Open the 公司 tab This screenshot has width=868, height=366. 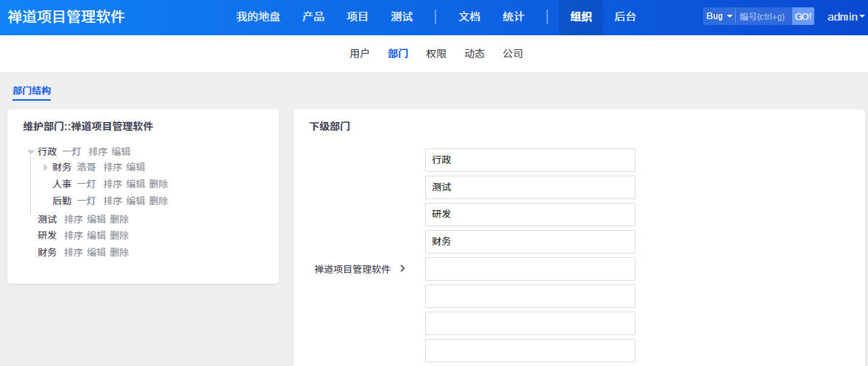tap(513, 54)
